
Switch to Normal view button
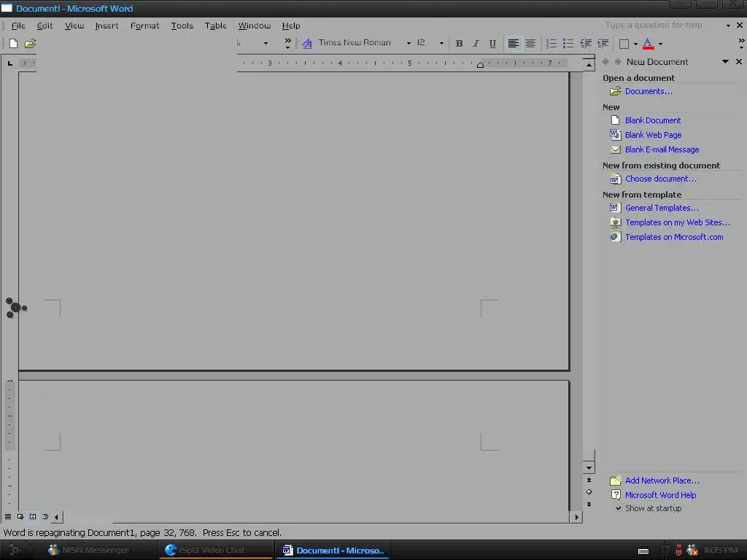8,517
